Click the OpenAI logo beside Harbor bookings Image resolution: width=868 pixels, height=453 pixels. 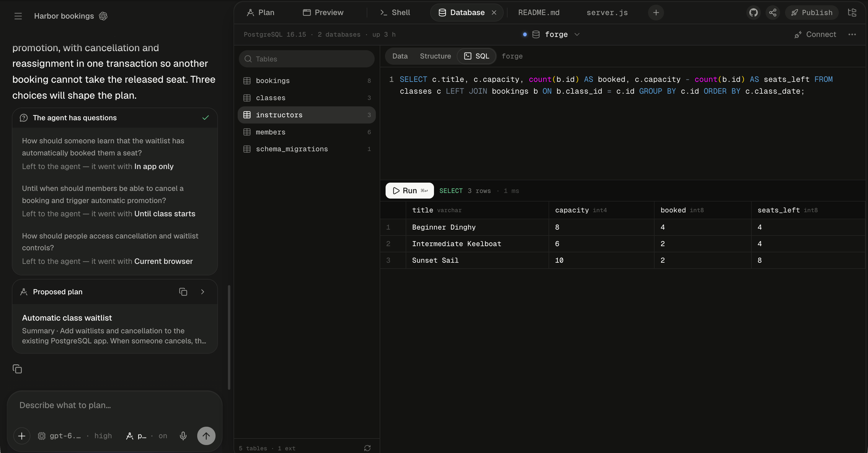pos(103,16)
